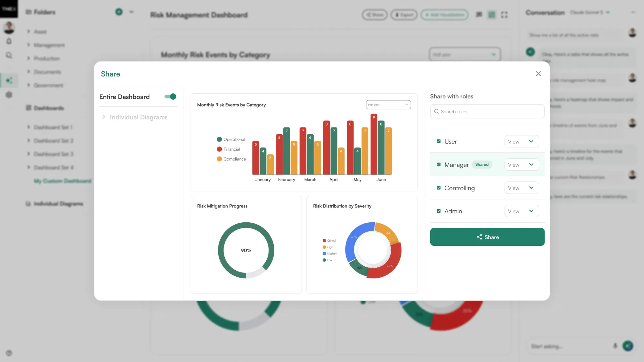Click the Operational legend color dot
This screenshot has width=644, height=362.
point(219,139)
